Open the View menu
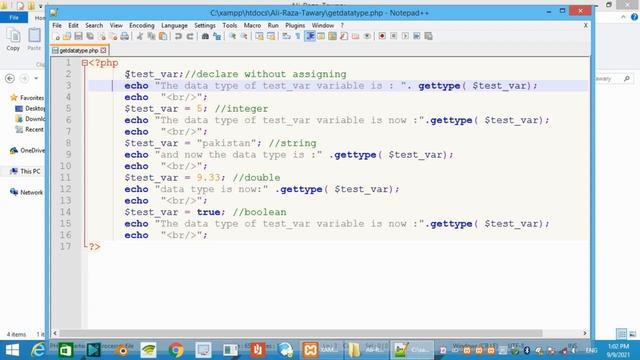The image size is (640, 360). pos(116,25)
